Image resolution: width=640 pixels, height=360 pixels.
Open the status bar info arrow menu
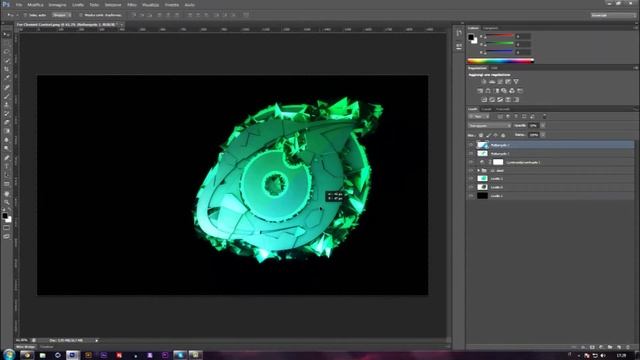click(x=97, y=340)
